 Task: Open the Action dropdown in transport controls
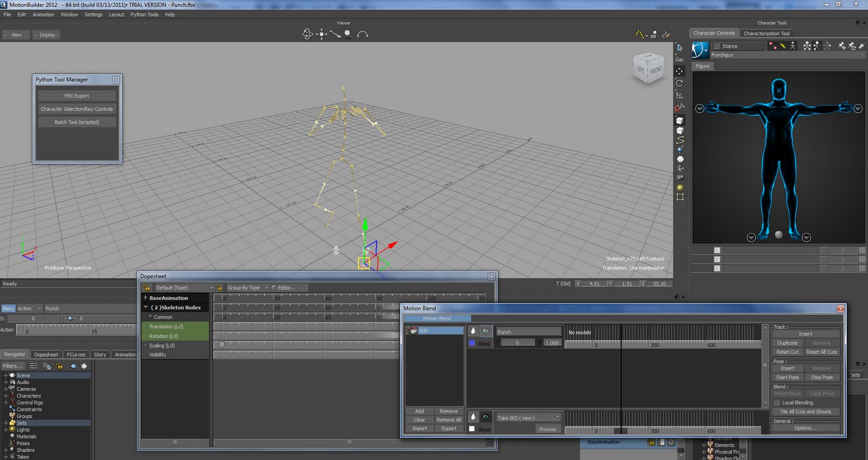pyautogui.click(x=29, y=309)
